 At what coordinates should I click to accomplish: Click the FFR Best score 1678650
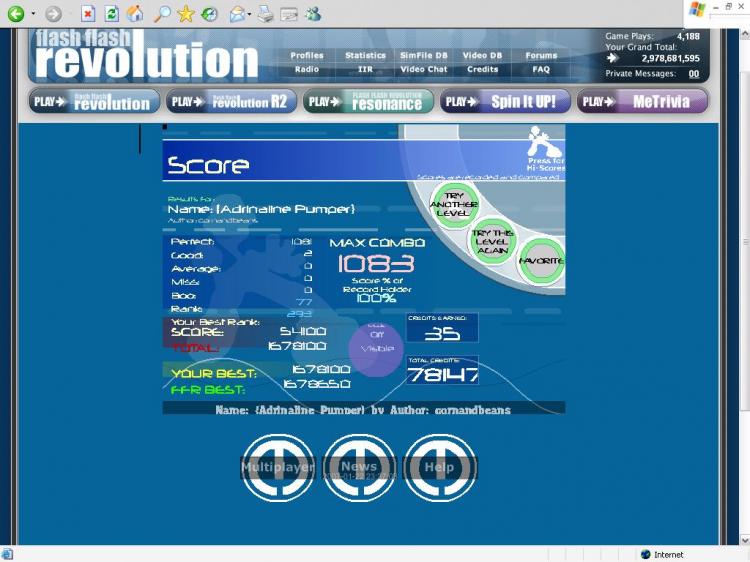[317, 384]
